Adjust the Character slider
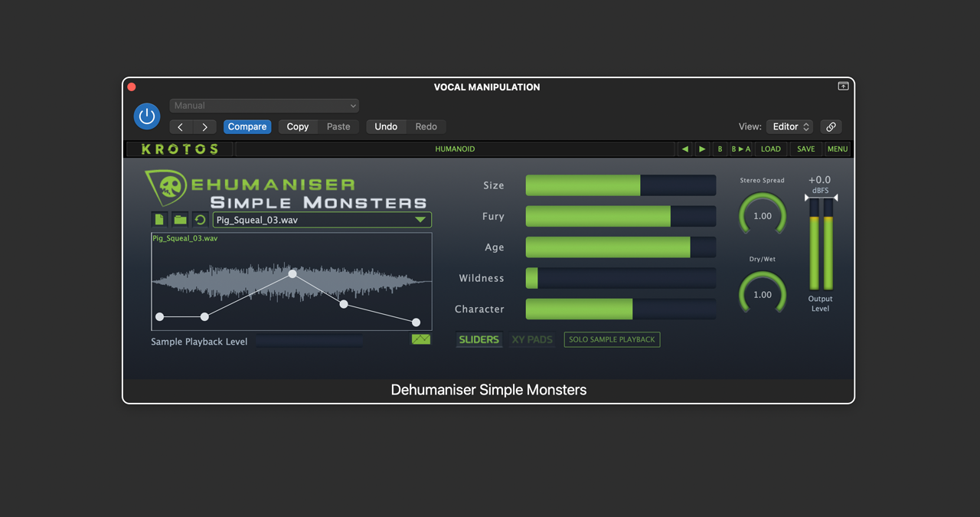980x517 pixels. coord(621,309)
